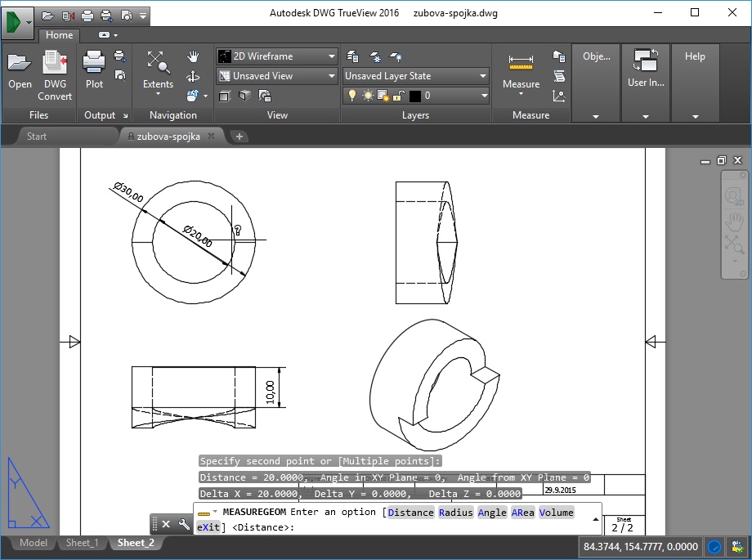The image size is (752, 560).
Task: Close the zubova-spojka drawing tab
Action: 210,137
